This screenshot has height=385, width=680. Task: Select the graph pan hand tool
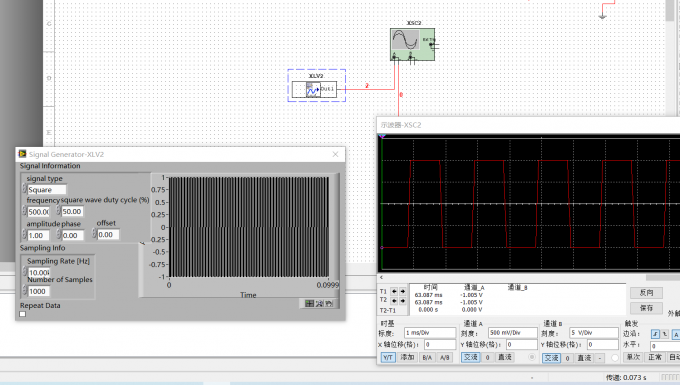[330, 303]
